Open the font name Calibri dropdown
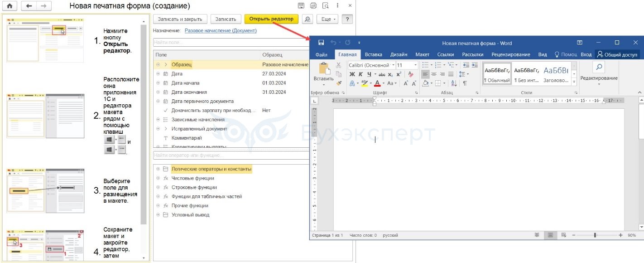This screenshot has width=644, height=263. click(393, 65)
